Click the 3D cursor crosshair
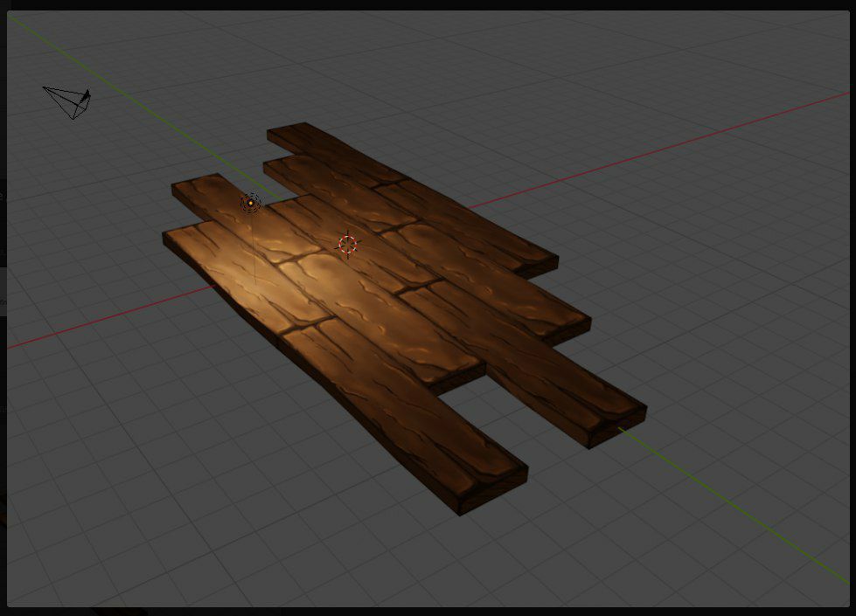Image resolution: width=856 pixels, height=616 pixels. pos(347,245)
